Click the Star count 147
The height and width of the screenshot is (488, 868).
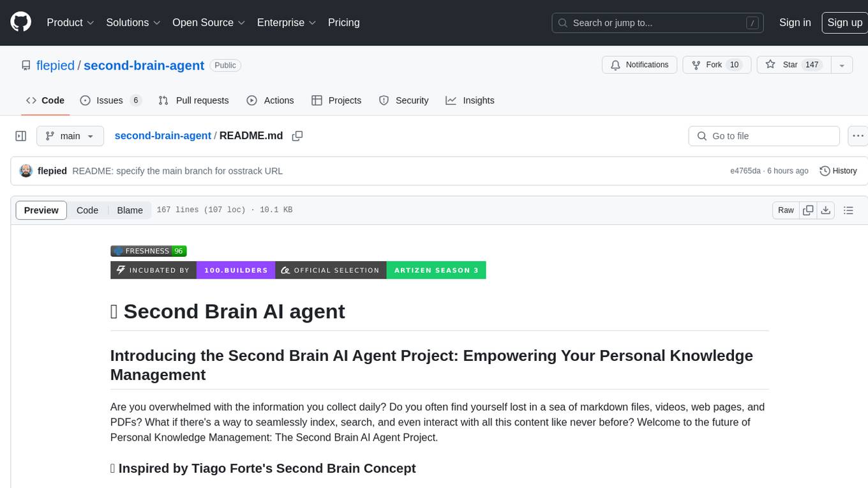pos(812,65)
